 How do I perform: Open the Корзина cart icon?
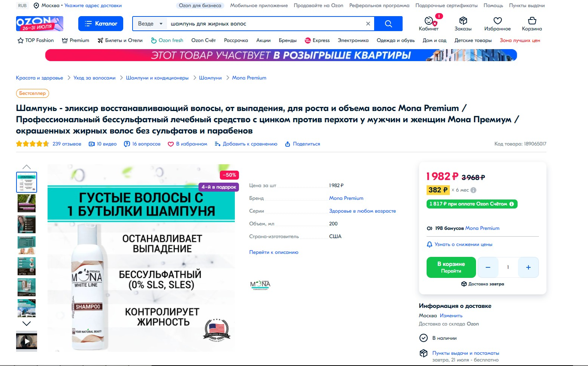532,21
